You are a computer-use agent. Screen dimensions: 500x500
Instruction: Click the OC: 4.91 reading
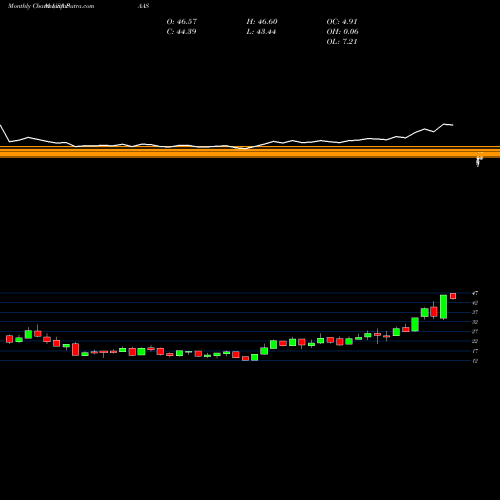coord(342,22)
